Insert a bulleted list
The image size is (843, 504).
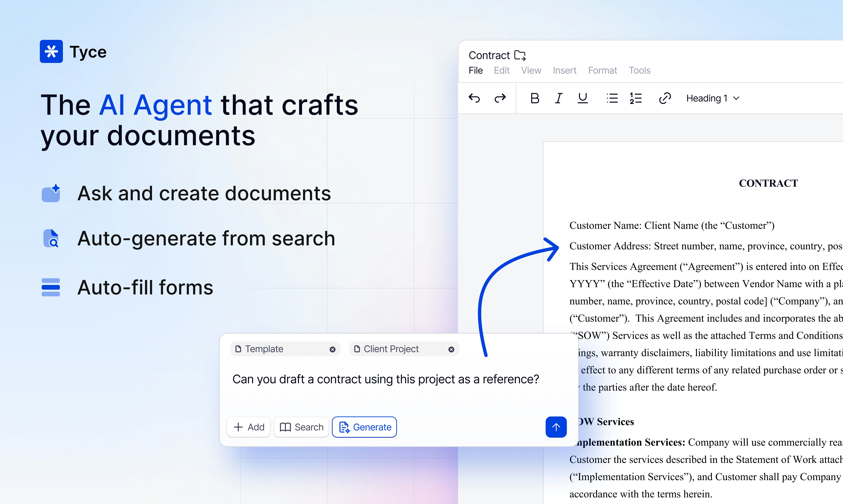[612, 98]
